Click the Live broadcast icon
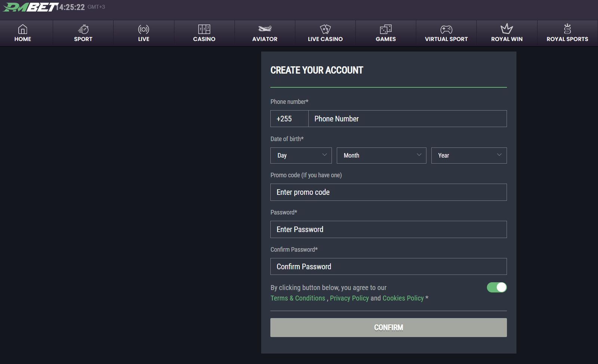 (144, 29)
